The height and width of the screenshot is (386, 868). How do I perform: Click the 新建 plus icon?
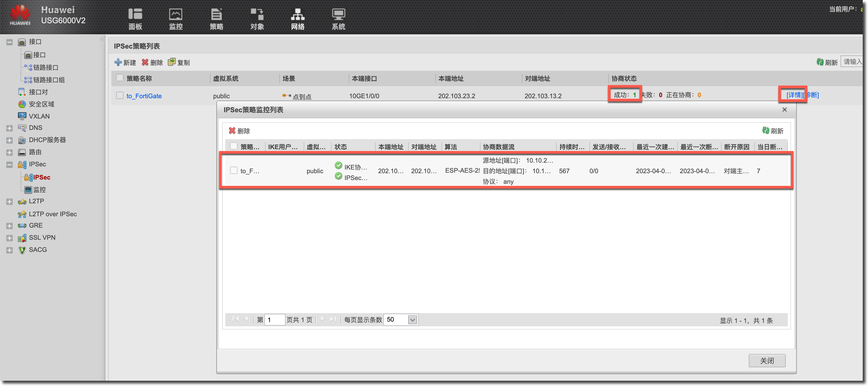[x=118, y=62]
